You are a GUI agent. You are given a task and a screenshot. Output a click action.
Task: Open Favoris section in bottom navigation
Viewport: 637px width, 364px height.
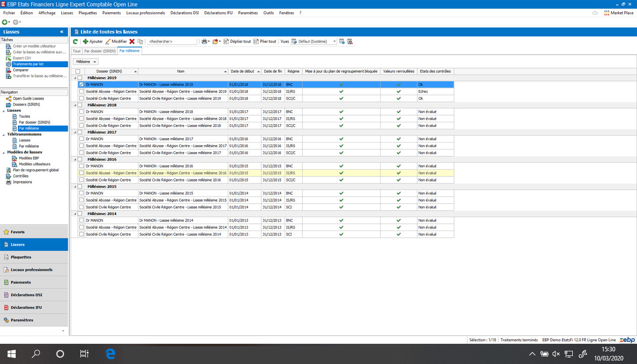tap(34, 232)
